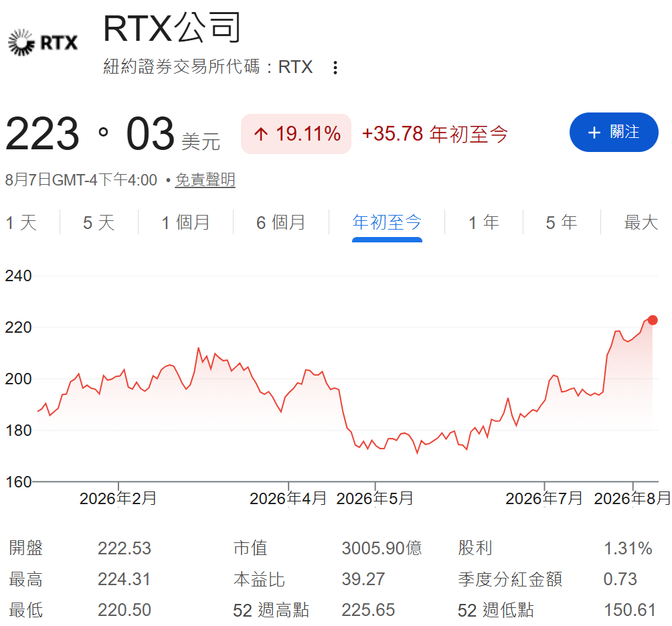This screenshot has width=672, height=626.
Task: Click the 2026年5月 axis label
Action: coord(375,498)
